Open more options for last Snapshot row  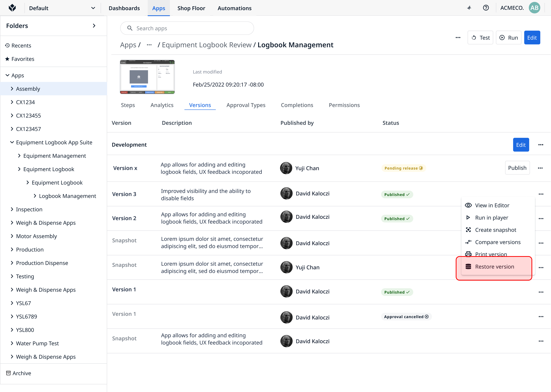(541, 341)
